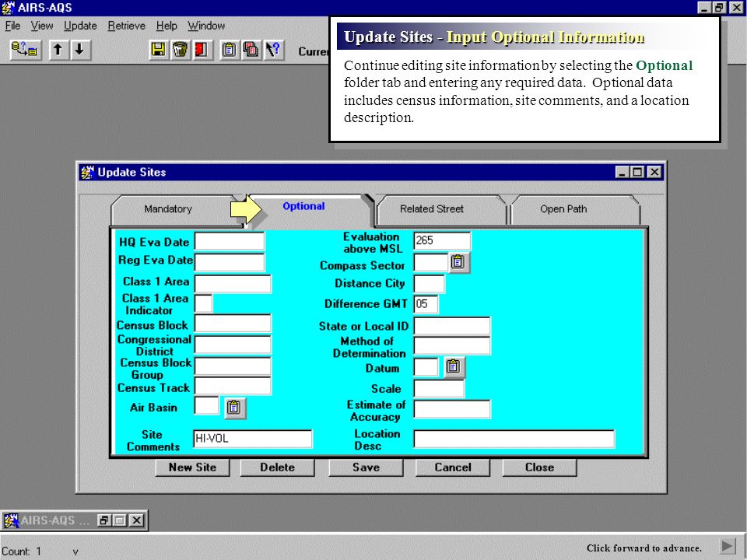Click the State or Local ID field
This screenshot has height=560, width=747.
451,326
